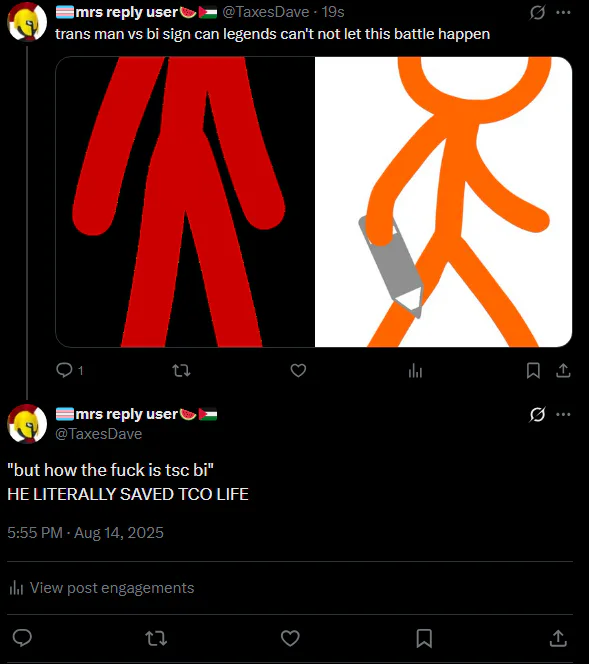Image resolution: width=589 pixels, height=664 pixels.
Task: Repost the first tweet with images
Action: point(181,371)
